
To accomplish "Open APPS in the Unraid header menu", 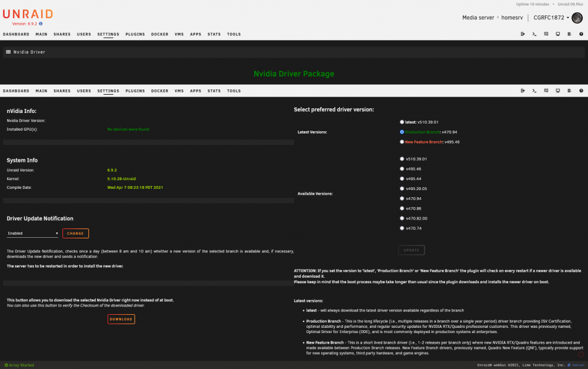I will (195, 34).
